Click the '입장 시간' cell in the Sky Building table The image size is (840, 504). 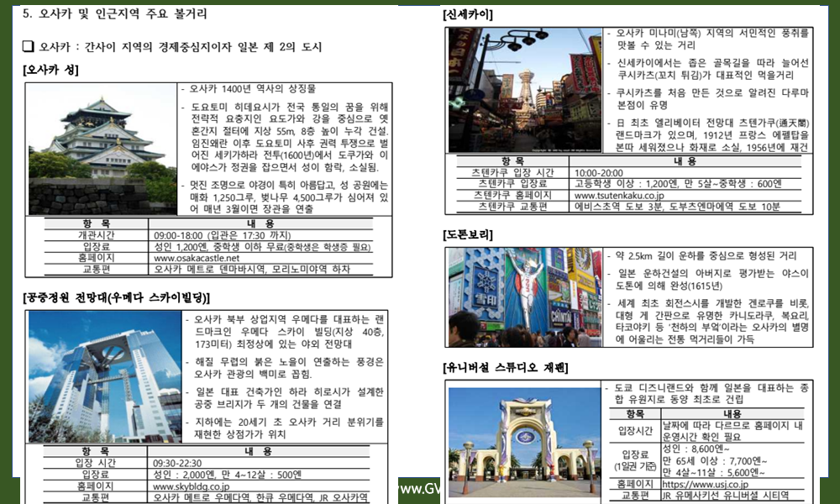pyautogui.click(x=96, y=463)
